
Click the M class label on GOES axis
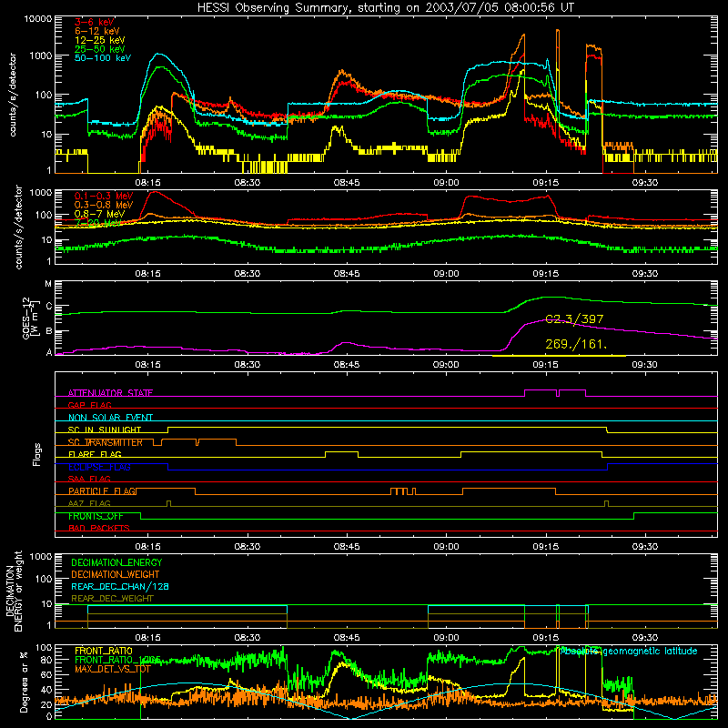click(x=48, y=284)
